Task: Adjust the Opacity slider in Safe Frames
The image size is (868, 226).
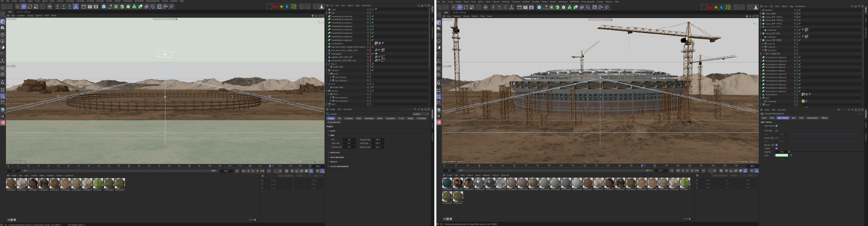Action: [826, 152]
